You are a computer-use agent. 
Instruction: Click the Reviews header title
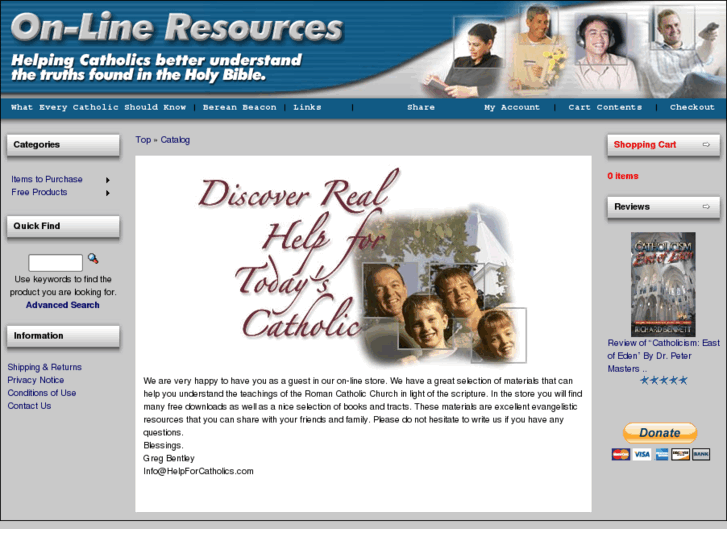pyautogui.click(x=632, y=206)
